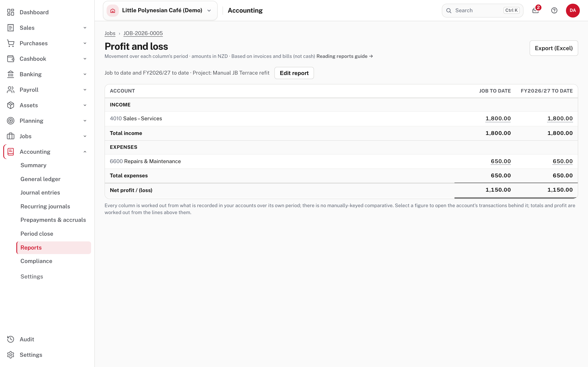Open the Settings gear at sidebar bottom
Image resolution: width=588 pixels, height=367 pixels.
click(11, 355)
